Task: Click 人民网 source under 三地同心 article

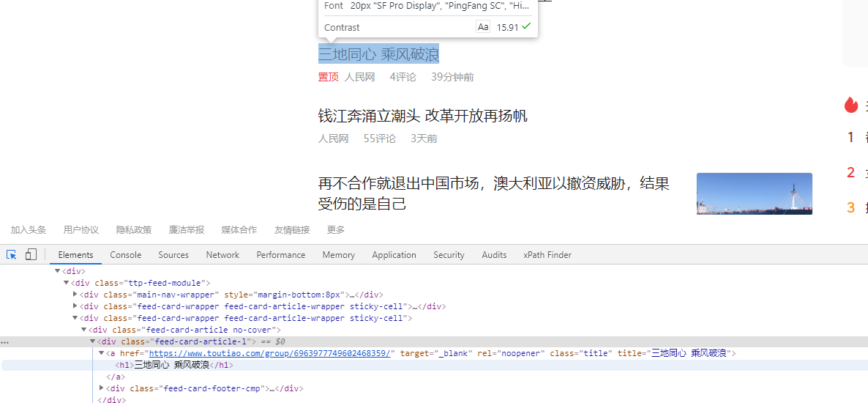Action: [360, 77]
